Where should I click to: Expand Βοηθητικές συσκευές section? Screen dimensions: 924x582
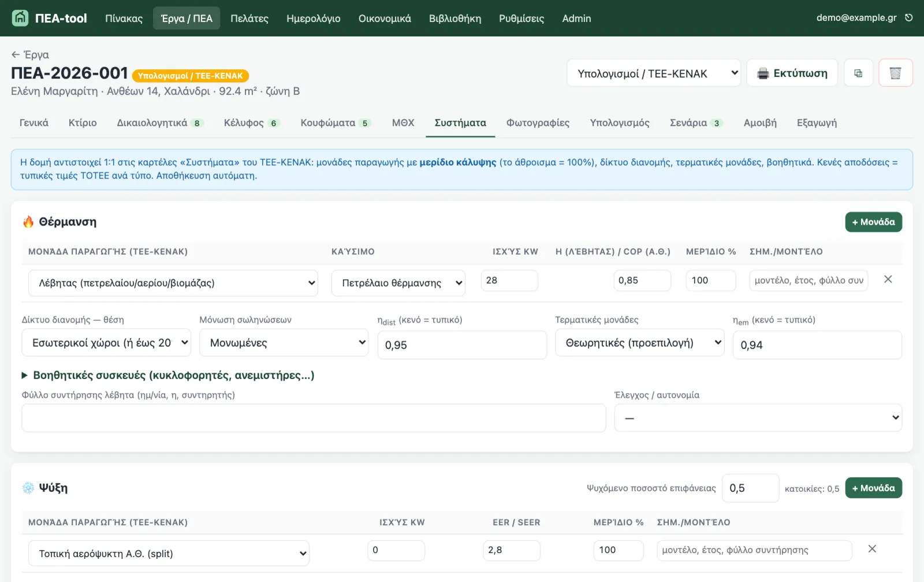click(x=168, y=375)
